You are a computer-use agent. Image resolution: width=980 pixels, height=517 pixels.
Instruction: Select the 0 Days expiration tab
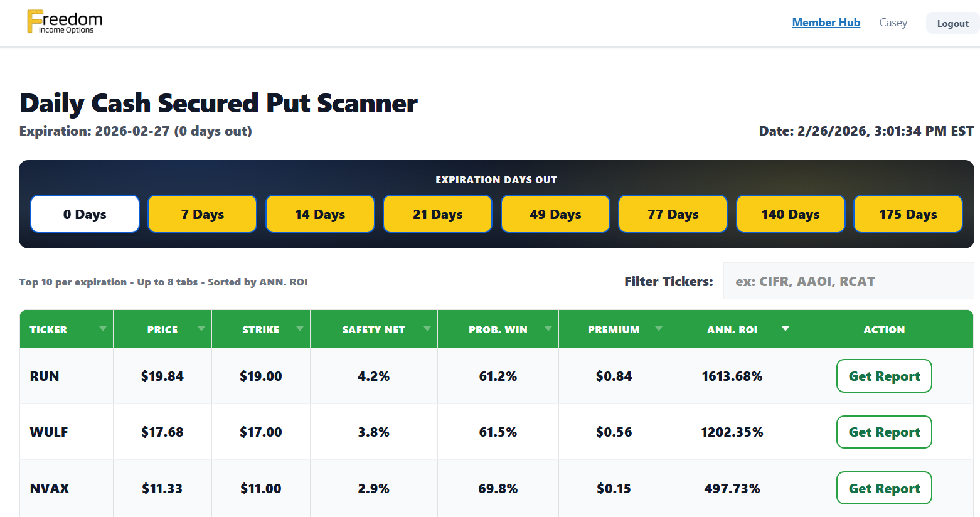(x=85, y=213)
